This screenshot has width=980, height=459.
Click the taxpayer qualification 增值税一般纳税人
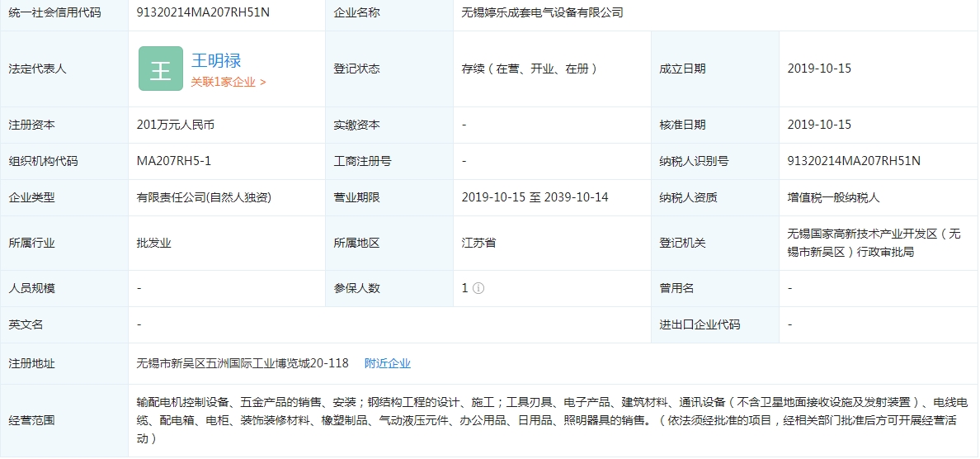[834, 197]
